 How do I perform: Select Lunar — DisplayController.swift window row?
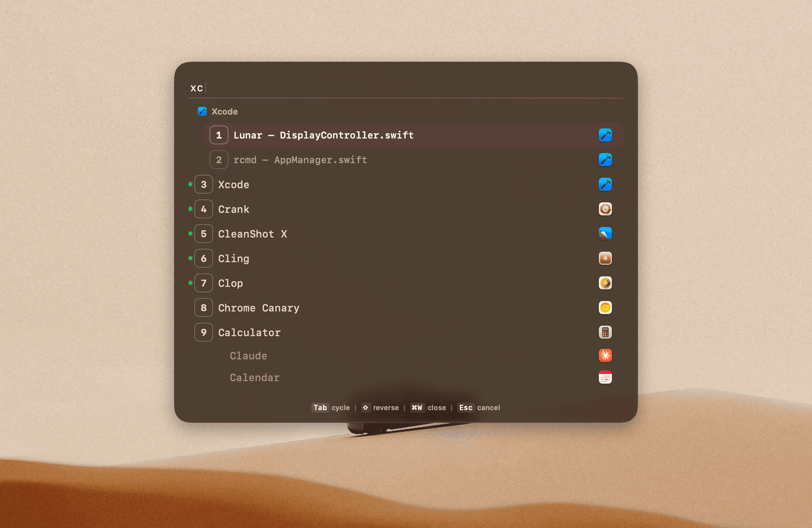click(413, 135)
